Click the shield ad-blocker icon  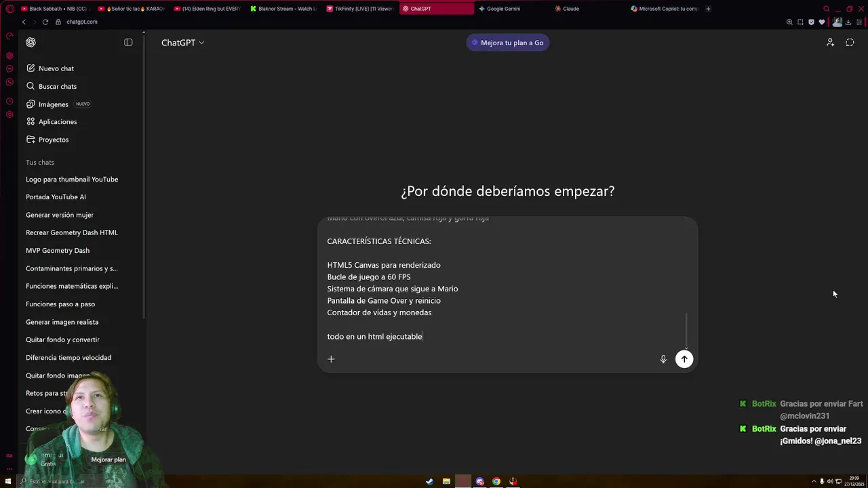point(811,22)
